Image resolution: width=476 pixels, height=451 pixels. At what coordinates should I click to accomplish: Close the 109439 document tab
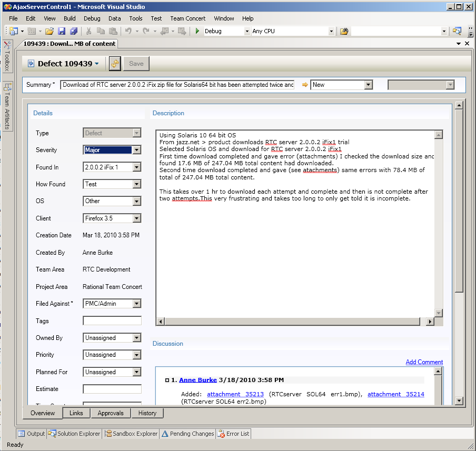(467, 44)
